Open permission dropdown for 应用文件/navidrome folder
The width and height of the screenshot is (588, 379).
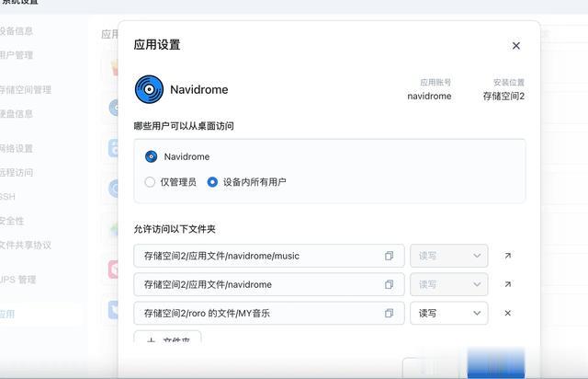449,284
